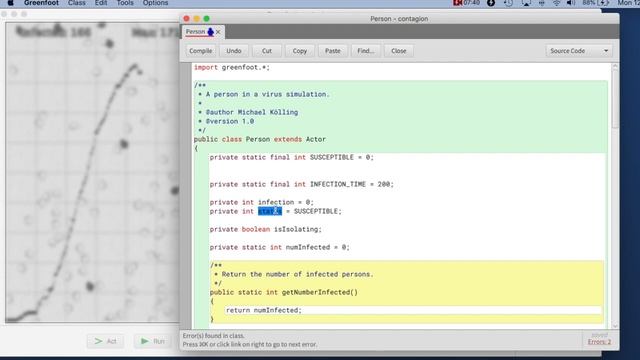
Task: Click 'Return the number of infected persons.' comment
Action: pos(298,274)
